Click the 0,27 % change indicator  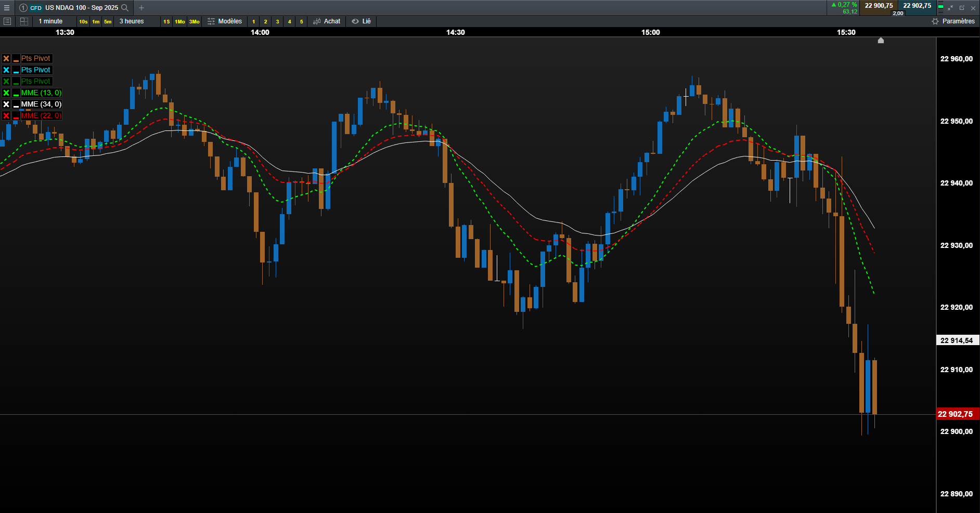pyautogui.click(x=844, y=5)
